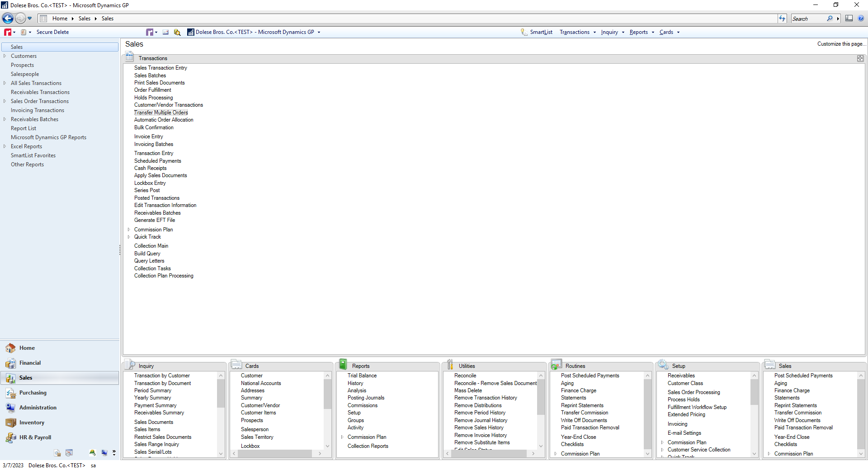Viewport: 868px width, 470px height.
Task: Click the schedule window icon in bottom navigation strip
Action: [x=69, y=453]
